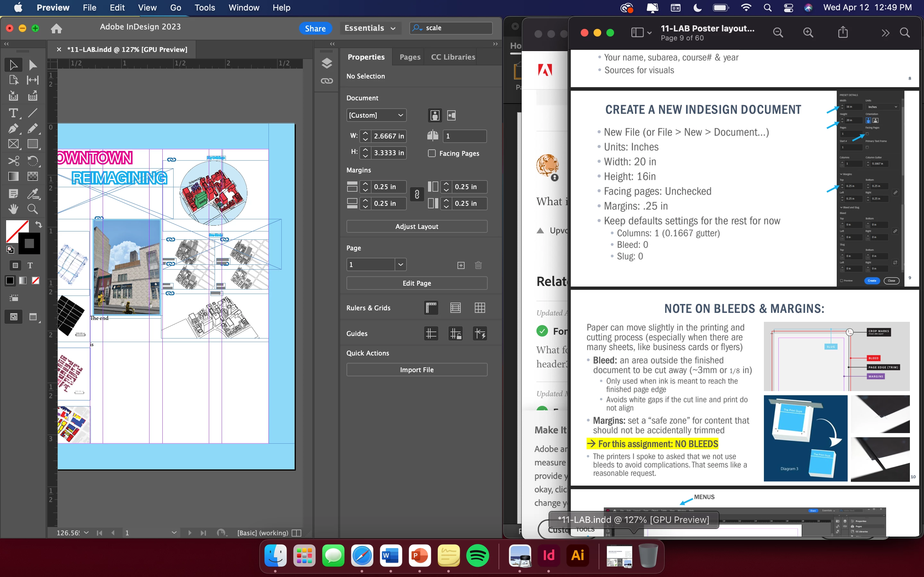Viewport: 924px width, 577px height.
Task: Open the [Custom] page size dropdown
Action: [376, 115]
